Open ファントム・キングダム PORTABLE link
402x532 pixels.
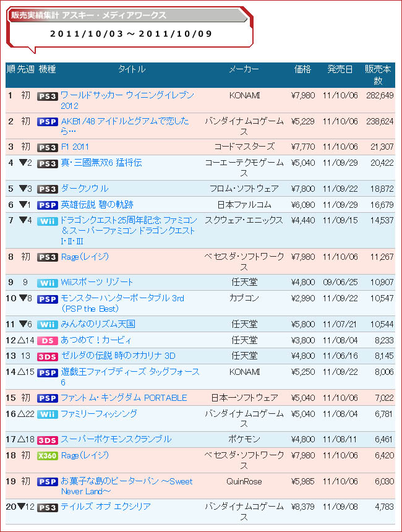tap(124, 398)
